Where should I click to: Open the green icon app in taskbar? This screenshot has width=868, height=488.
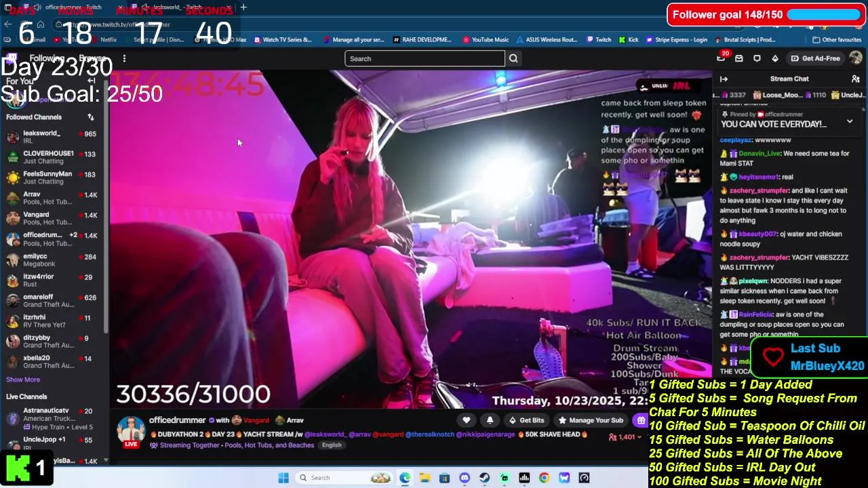[x=504, y=478]
